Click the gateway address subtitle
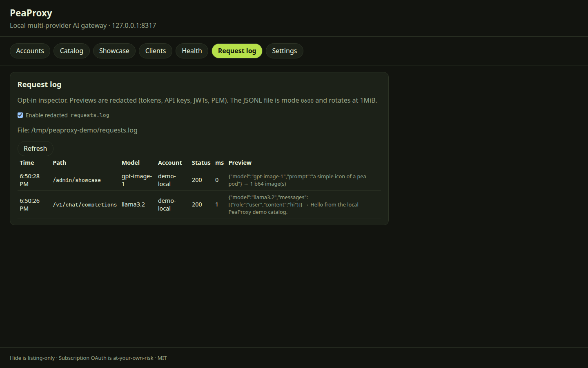588x368 pixels. [x=83, y=25]
